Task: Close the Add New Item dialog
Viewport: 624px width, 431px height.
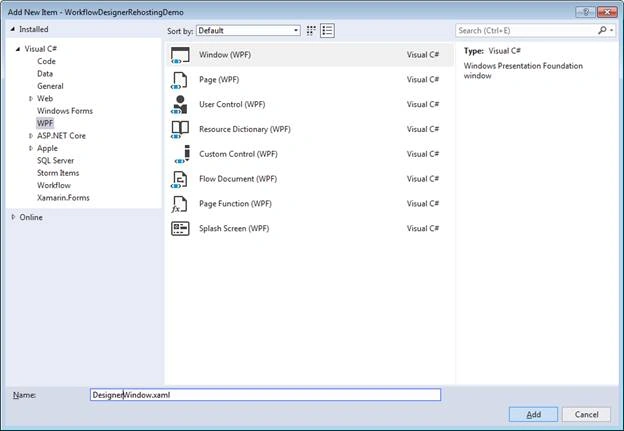Action: point(607,12)
